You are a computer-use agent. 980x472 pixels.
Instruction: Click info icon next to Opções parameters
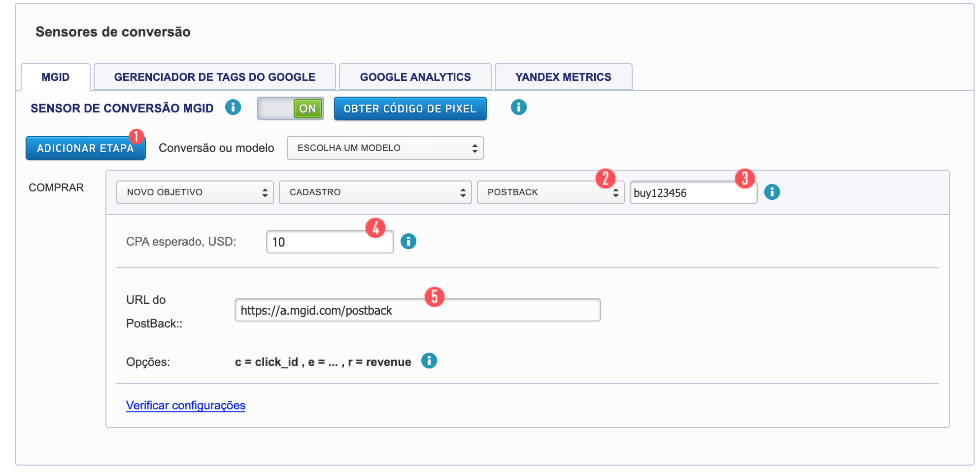pyautogui.click(x=429, y=361)
